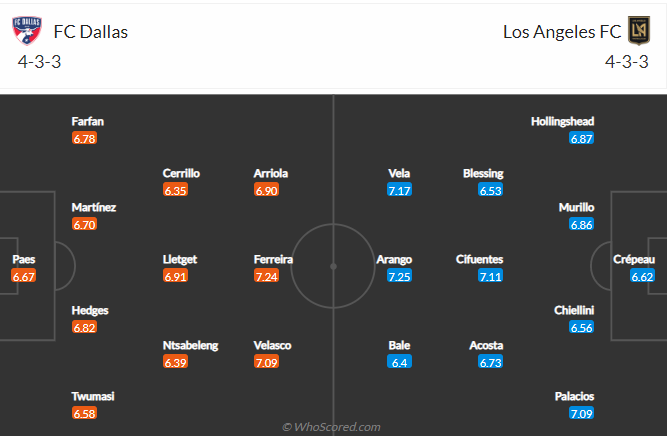Open the Los Angeles FC team name link
The image size is (670, 436).
coord(562,32)
